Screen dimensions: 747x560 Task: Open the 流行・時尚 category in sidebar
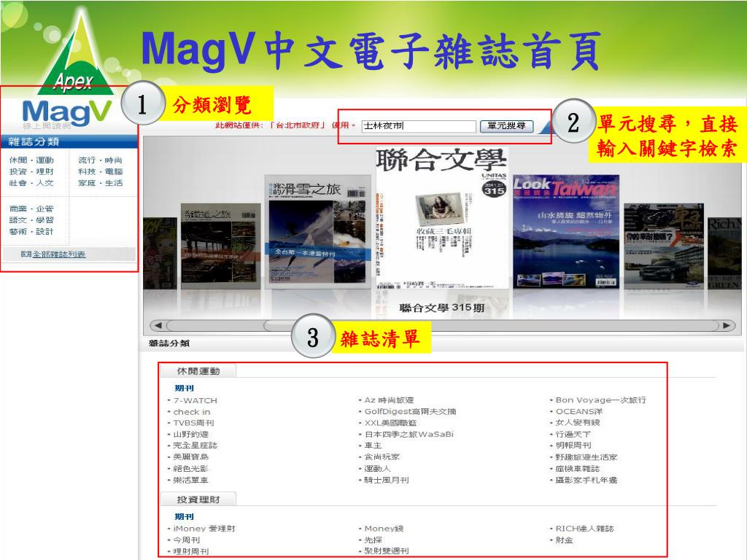click(x=101, y=160)
